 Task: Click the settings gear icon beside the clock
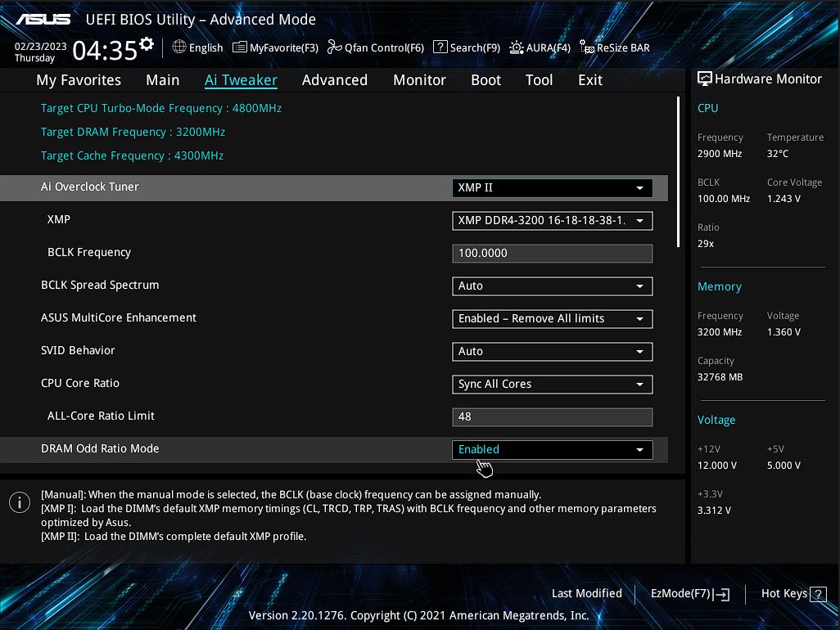(x=147, y=43)
